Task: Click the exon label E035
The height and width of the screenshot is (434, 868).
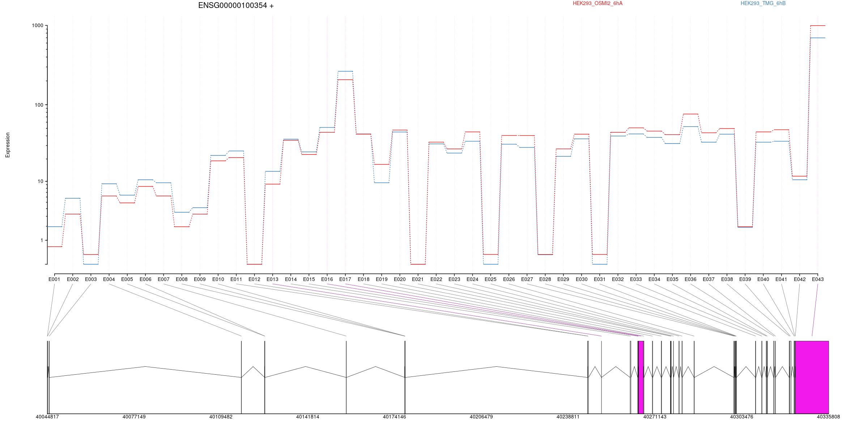Action: [672, 279]
